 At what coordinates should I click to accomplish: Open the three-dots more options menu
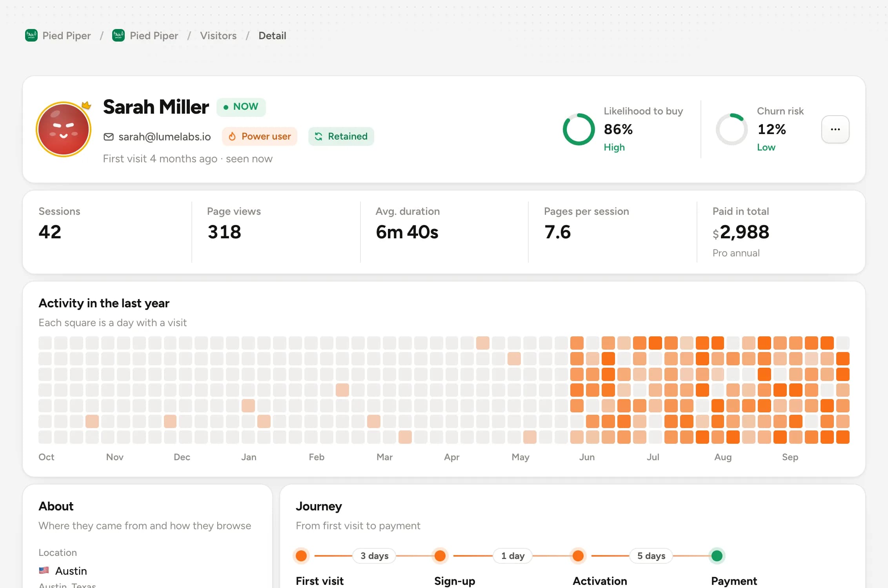(x=835, y=129)
